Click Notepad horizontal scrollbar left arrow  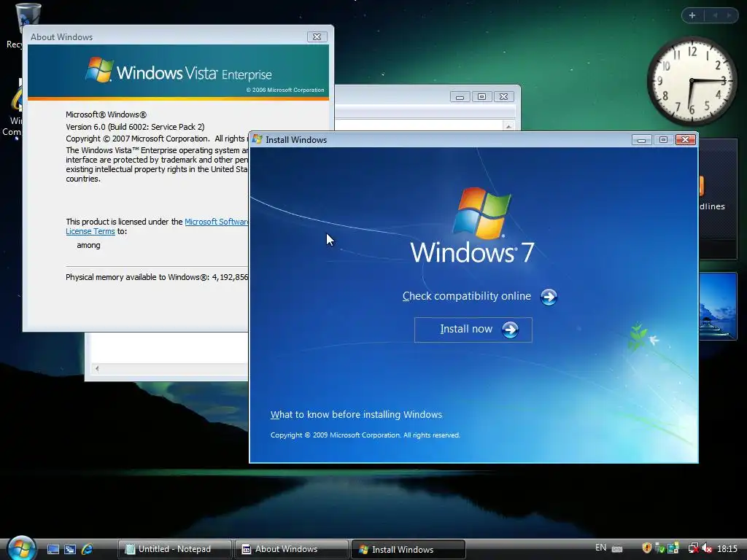tap(97, 368)
